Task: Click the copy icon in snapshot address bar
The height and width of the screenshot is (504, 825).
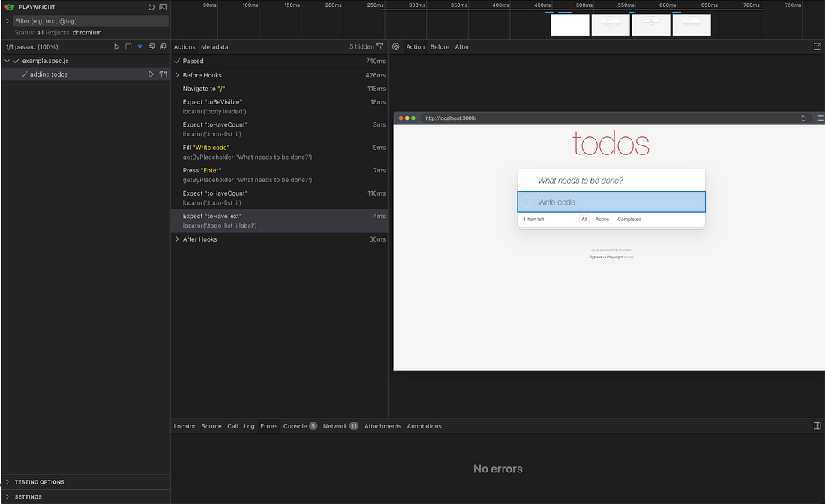Action: tap(803, 118)
